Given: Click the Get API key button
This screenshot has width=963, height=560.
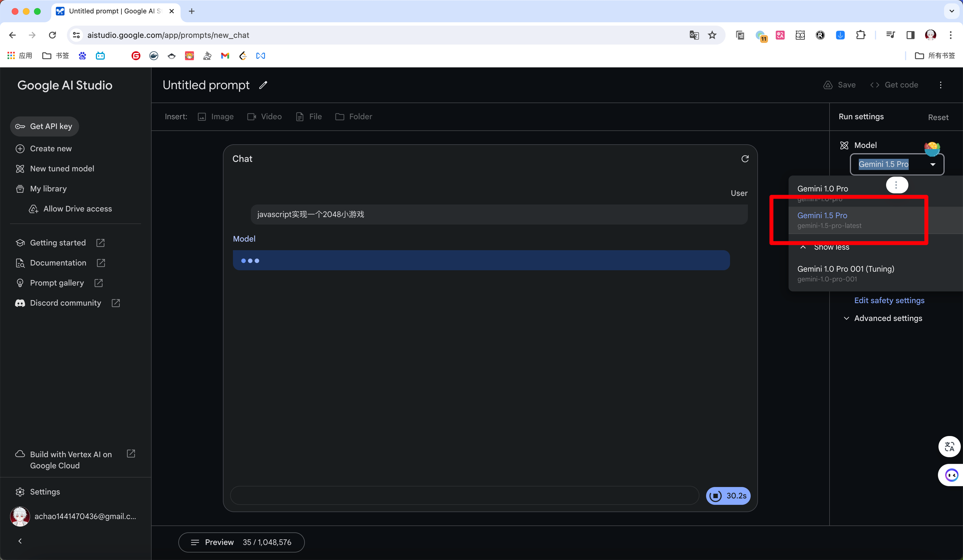Looking at the screenshot, I should [44, 126].
